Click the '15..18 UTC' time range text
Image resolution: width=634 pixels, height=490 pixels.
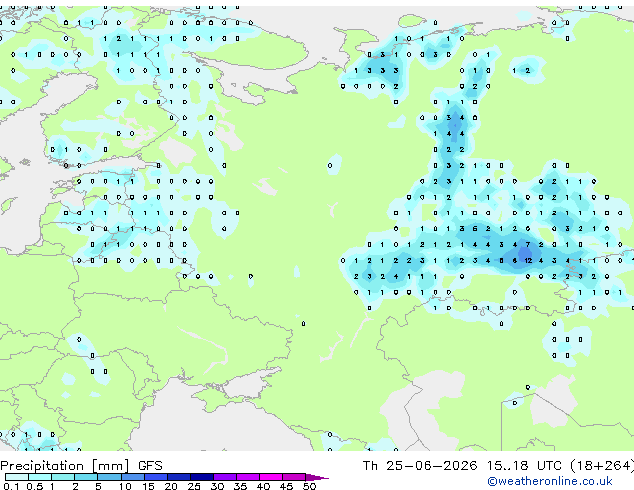click(524, 466)
